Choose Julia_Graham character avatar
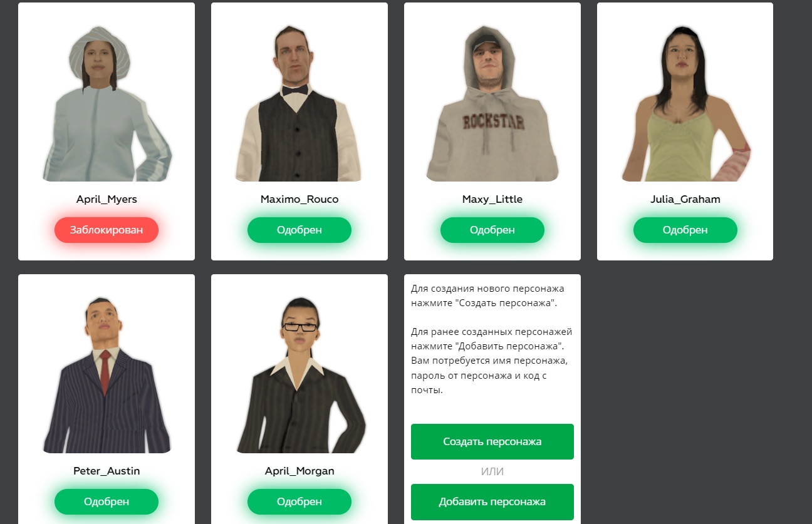 pos(685,103)
